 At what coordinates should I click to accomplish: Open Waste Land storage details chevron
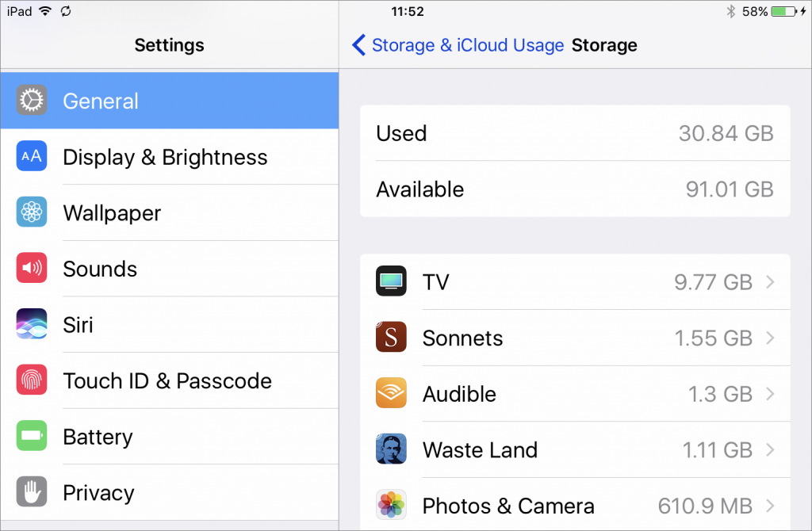(x=770, y=450)
